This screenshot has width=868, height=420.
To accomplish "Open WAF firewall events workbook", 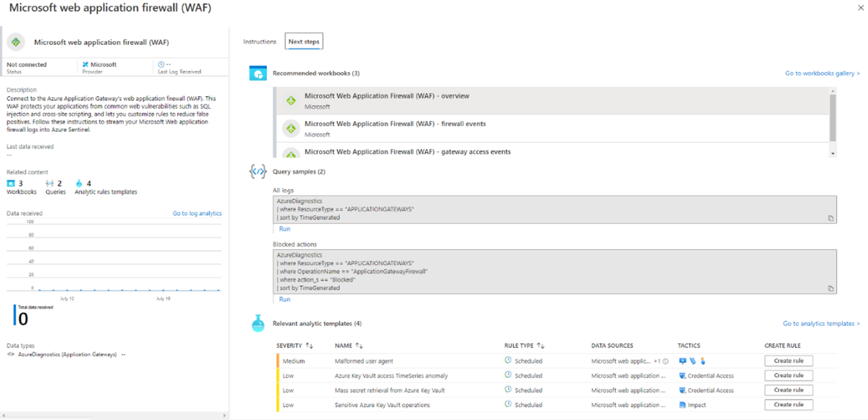I will click(x=552, y=128).
